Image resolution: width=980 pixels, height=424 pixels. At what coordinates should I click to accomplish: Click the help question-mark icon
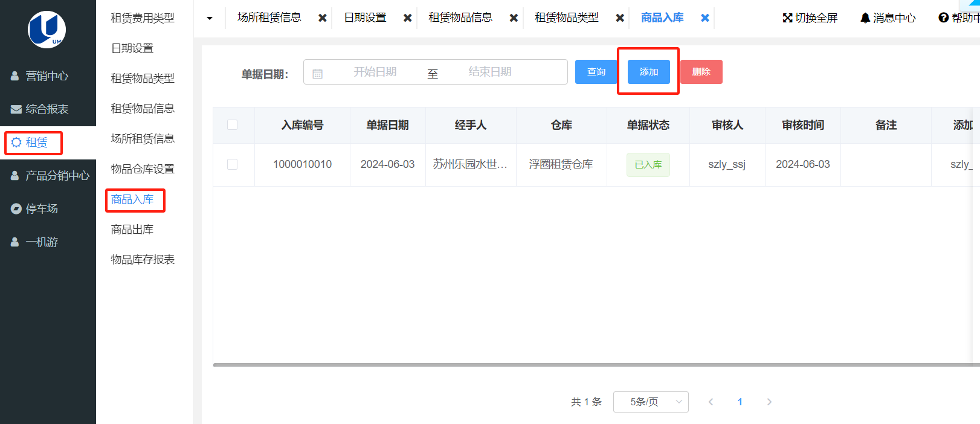(x=943, y=18)
